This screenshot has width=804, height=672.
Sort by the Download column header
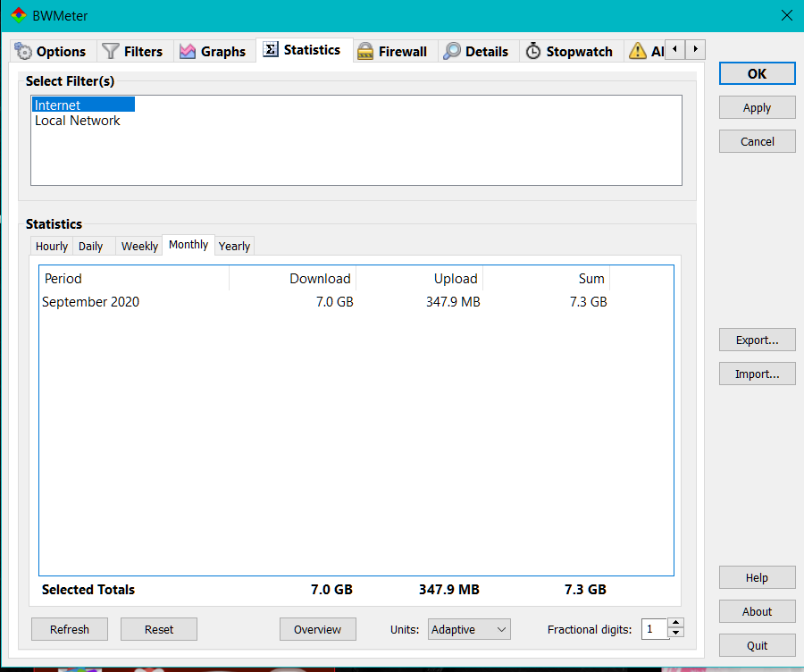(x=293, y=279)
